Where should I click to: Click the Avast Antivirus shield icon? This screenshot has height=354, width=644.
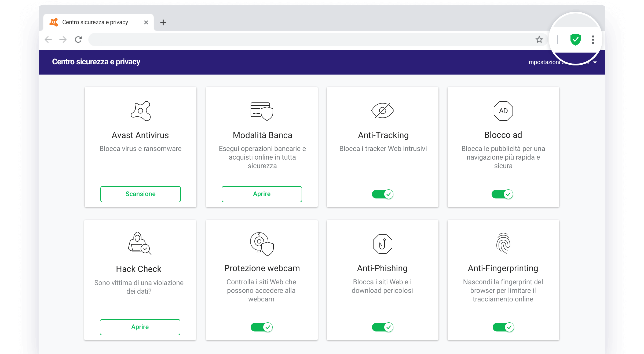[x=140, y=111]
